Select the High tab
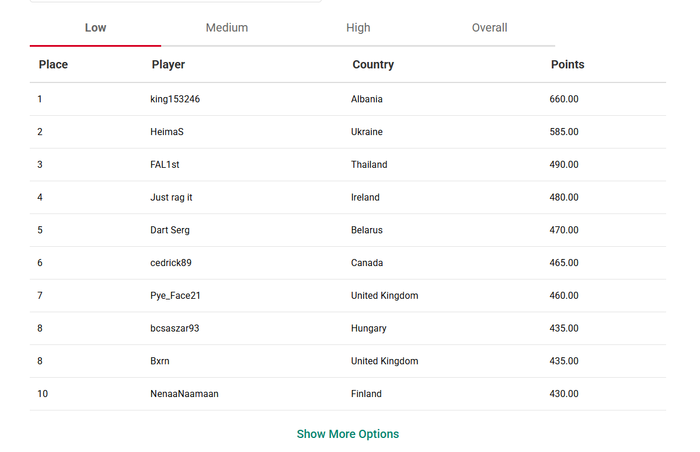This screenshot has width=700, height=452. coord(358,28)
